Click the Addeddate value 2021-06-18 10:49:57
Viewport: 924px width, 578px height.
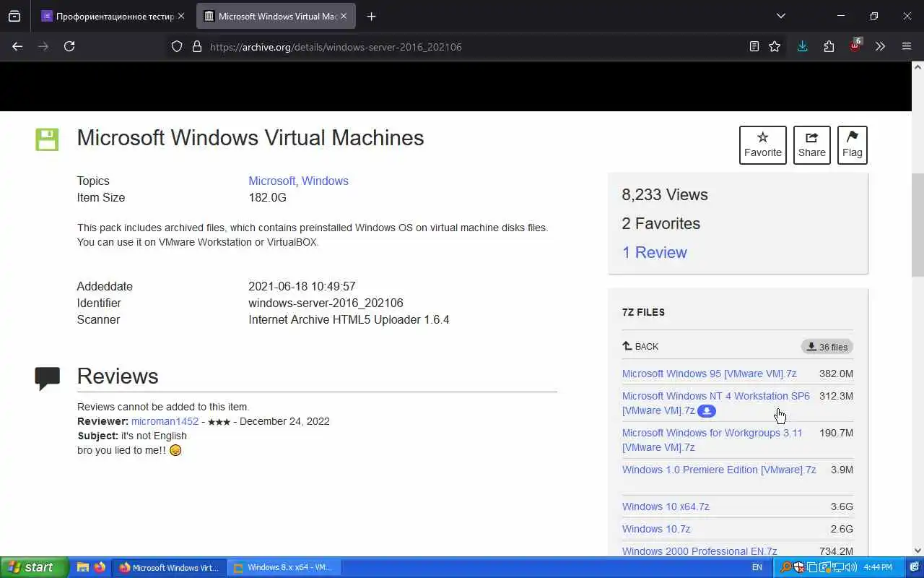[x=302, y=286]
